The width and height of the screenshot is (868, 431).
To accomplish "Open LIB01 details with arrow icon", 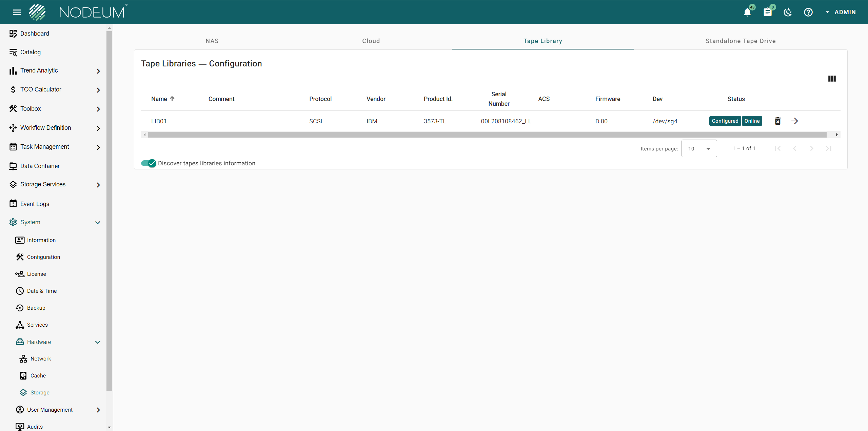I will (794, 121).
